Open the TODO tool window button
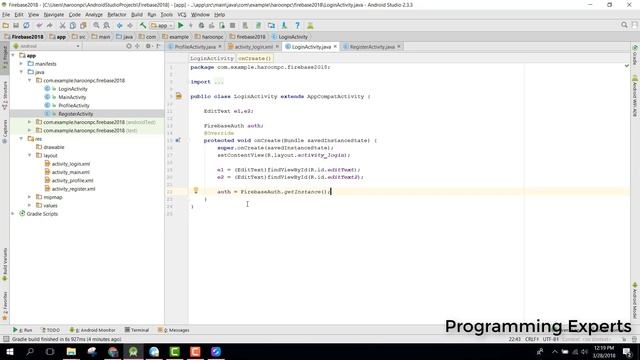640x360 pixels. 51,330
